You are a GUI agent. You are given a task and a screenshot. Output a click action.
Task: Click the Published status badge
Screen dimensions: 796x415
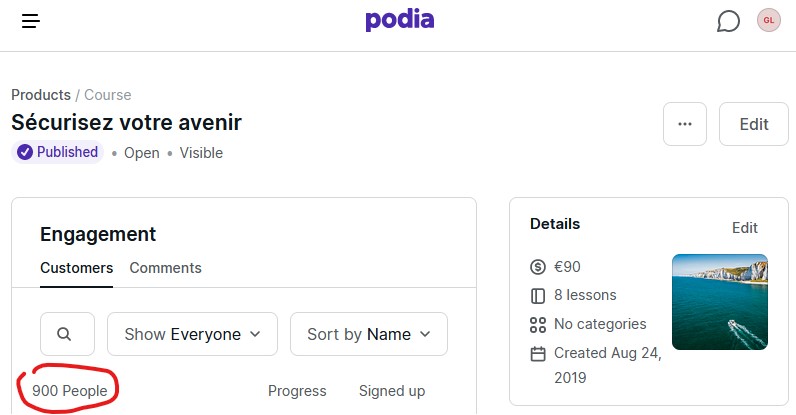(57, 153)
